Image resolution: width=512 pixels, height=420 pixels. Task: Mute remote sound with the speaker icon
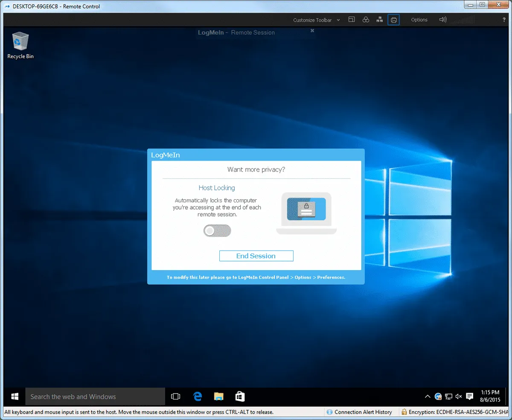(x=442, y=20)
